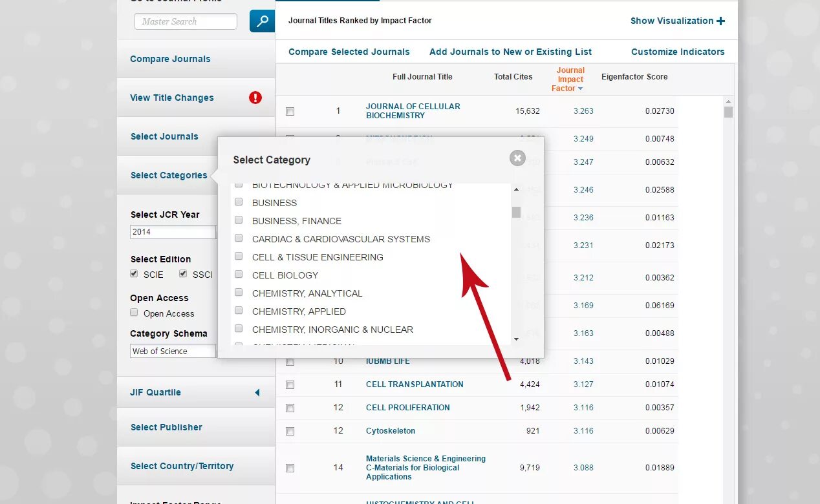
Task: Click the category list scroll-up arrow
Action: click(x=516, y=189)
